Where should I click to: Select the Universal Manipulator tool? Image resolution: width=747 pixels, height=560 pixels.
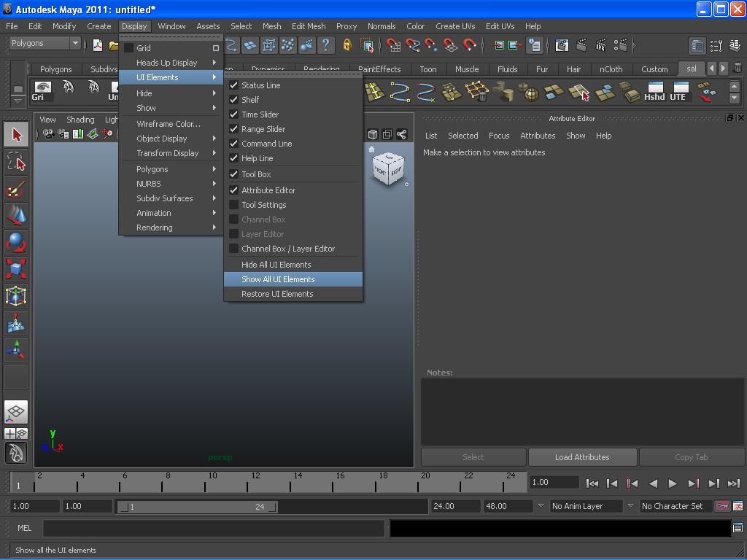(x=16, y=296)
